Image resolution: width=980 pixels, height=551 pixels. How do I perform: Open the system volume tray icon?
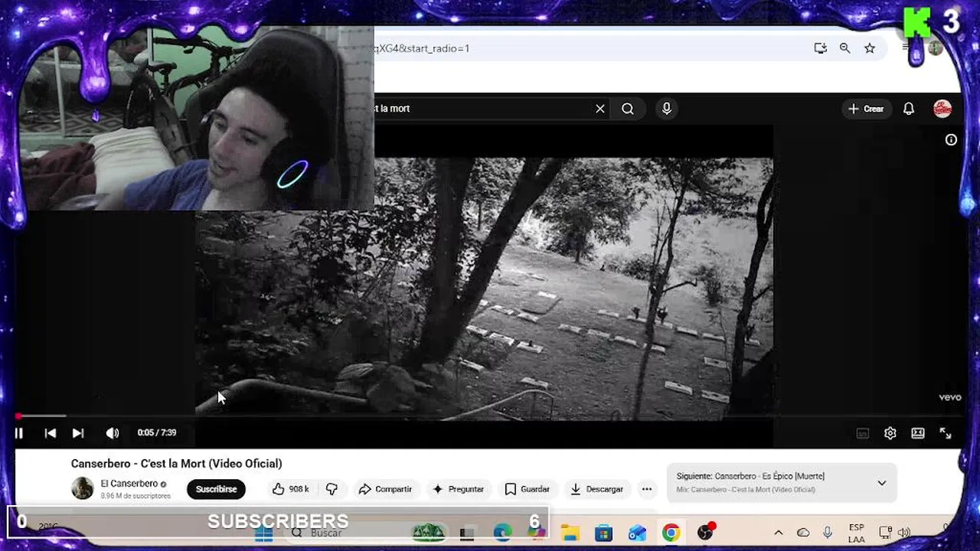click(904, 533)
